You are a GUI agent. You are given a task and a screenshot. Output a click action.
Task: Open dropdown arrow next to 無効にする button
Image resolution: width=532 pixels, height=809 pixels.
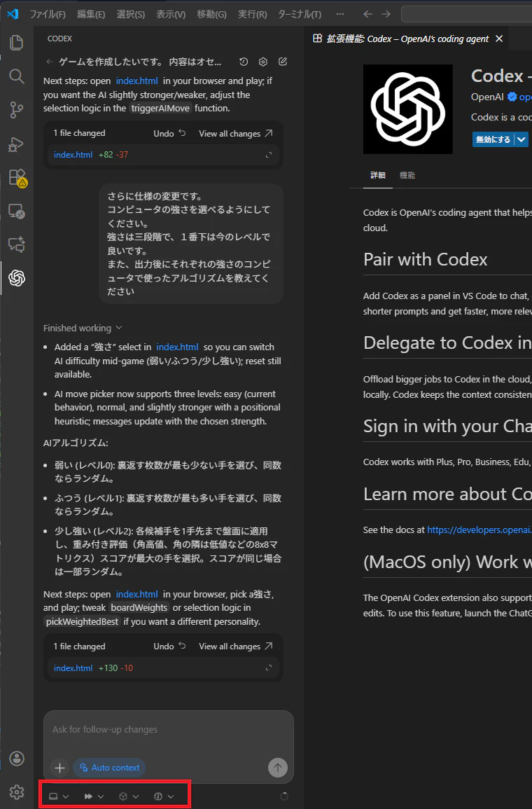click(x=521, y=139)
